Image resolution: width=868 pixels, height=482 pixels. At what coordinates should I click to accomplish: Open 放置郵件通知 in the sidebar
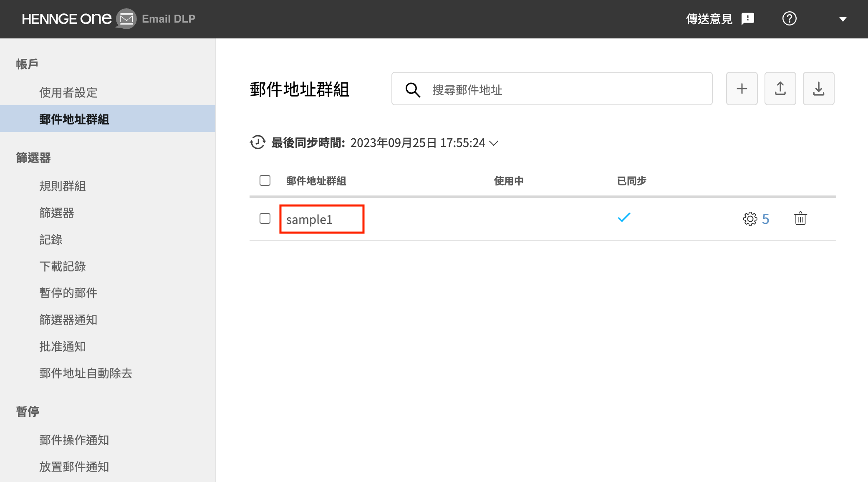tap(74, 467)
